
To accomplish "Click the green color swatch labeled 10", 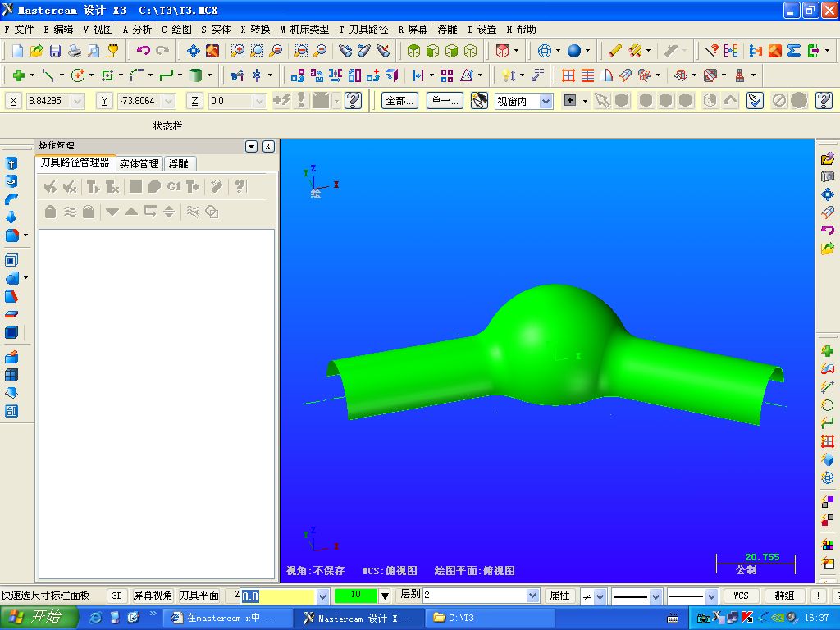I will click(x=356, y=596).
